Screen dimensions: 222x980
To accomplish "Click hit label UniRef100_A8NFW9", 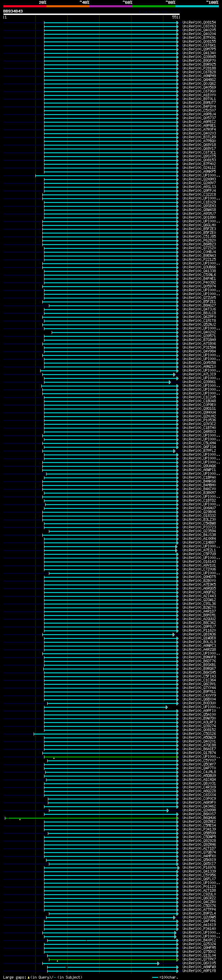I will coord(199,967).
